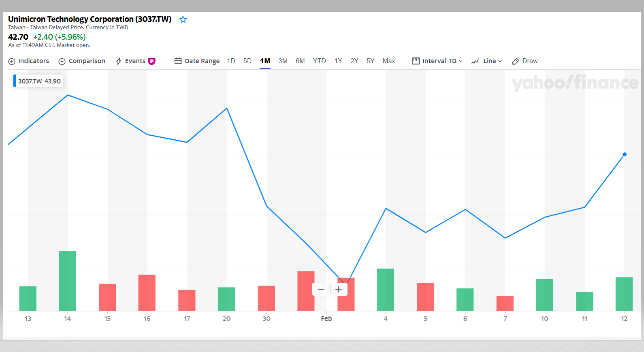Click the purple Events premium badge
This screenshot has width=644, height=352.
coord(152,61)
